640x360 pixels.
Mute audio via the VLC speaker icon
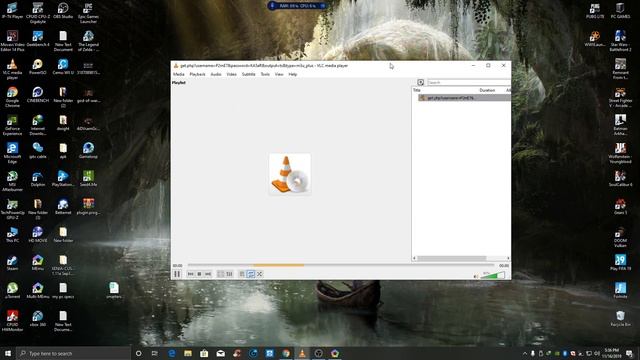click(x=476, y=276)
